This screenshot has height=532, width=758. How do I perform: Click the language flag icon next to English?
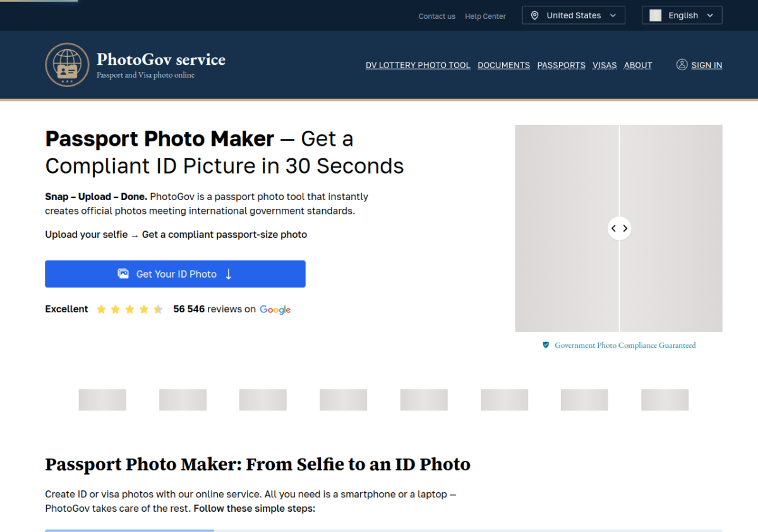656,15
